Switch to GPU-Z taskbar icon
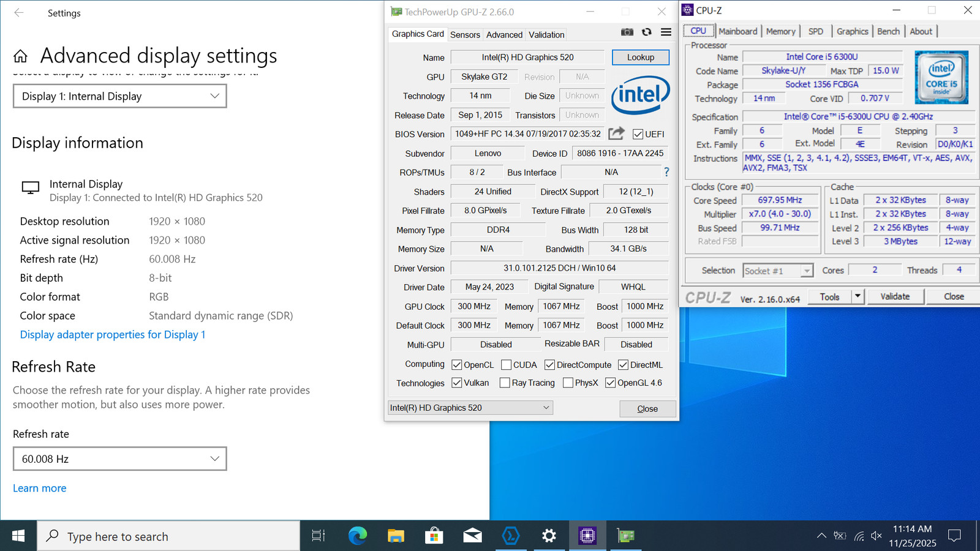Image resolution: width=980 pixels, height=551 pixels. click(625, 536)
